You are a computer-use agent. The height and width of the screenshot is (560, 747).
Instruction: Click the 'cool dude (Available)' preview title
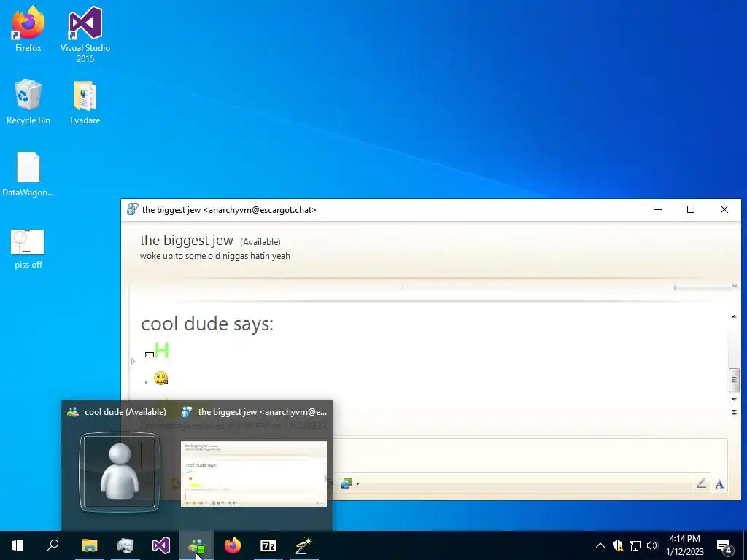125,412
